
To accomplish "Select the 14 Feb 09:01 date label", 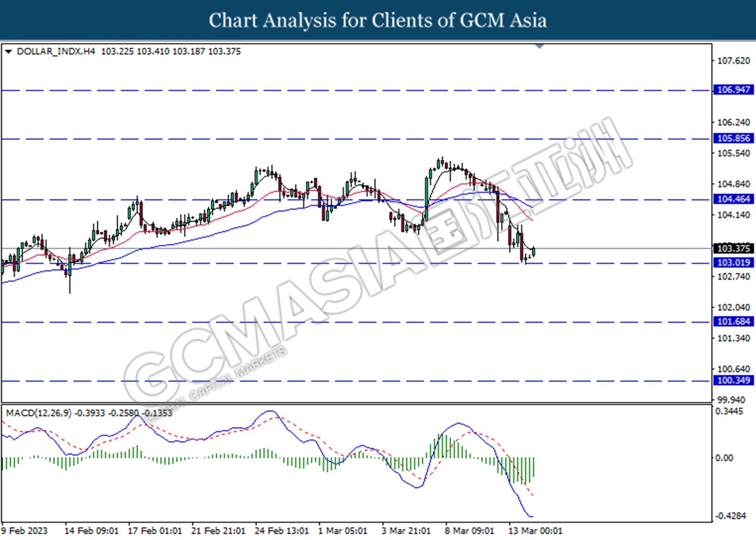I will pyautogui.click(x=91, y=531).
